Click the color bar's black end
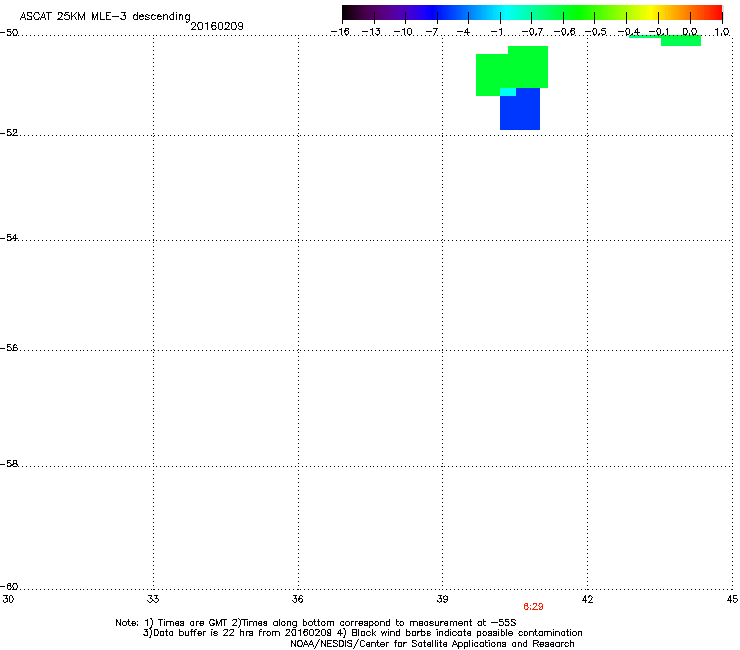 (x=348, y=12)
